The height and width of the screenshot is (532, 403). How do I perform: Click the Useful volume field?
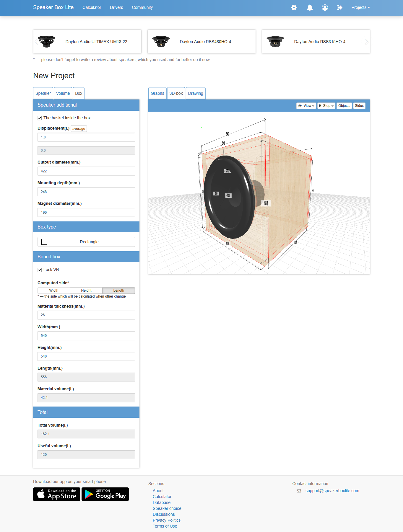(86, 455)
